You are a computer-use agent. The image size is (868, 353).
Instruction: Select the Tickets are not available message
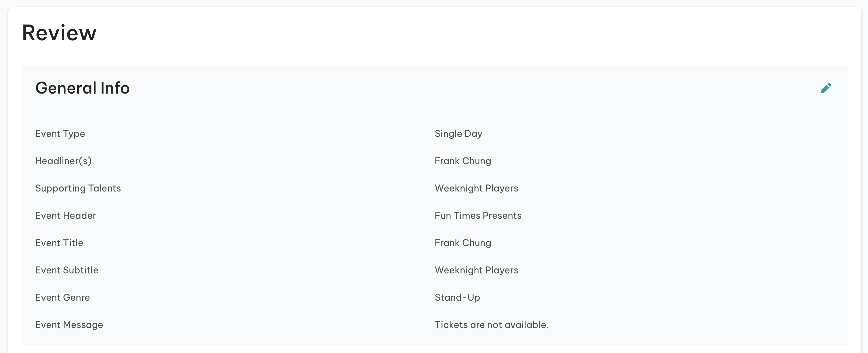coord(491,324)
